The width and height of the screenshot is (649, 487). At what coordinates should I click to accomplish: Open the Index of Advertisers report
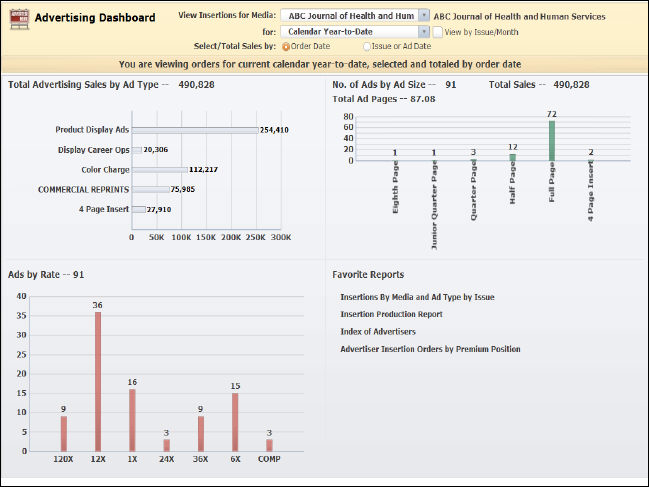coord(378,331)
